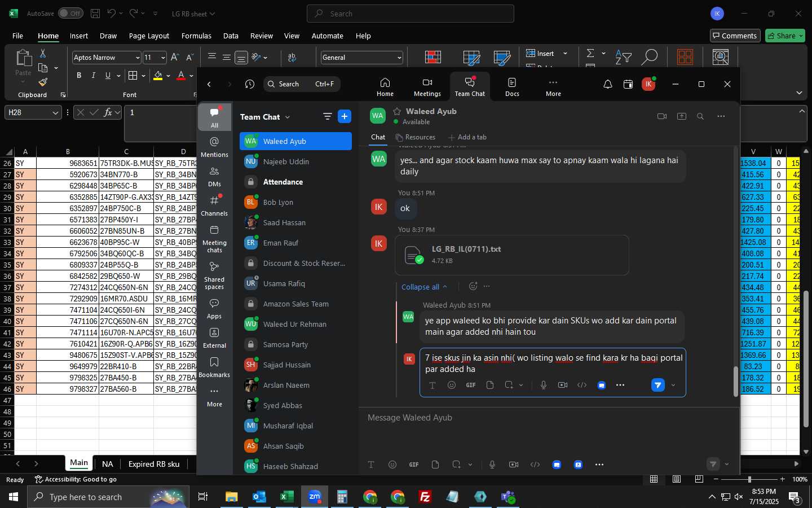Open send options arrow in thread reply
The width and height of the screenshot is (812, 508).
pyautogui.click(x=673, y=385)
